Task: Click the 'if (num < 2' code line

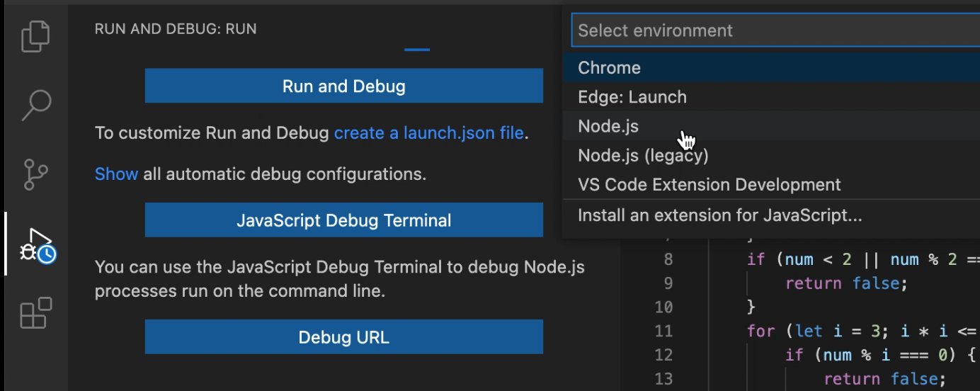Action: click(863, 259)
